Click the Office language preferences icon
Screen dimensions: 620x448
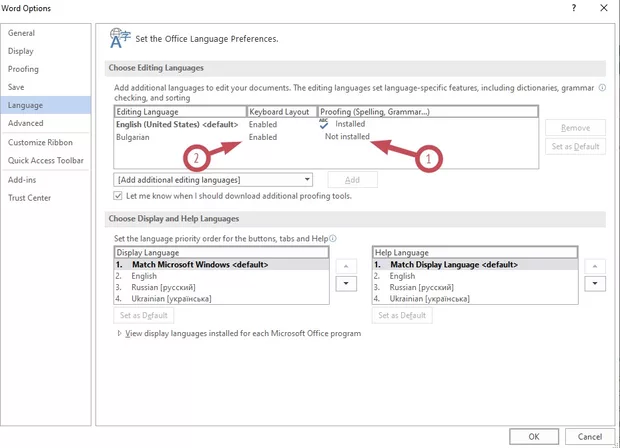[120, 38]
